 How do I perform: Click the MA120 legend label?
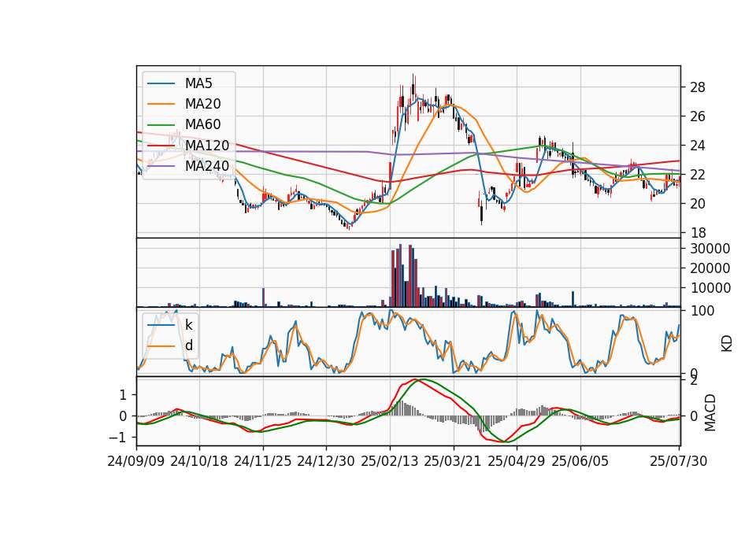pyautogui.click(x=207, y=146)
